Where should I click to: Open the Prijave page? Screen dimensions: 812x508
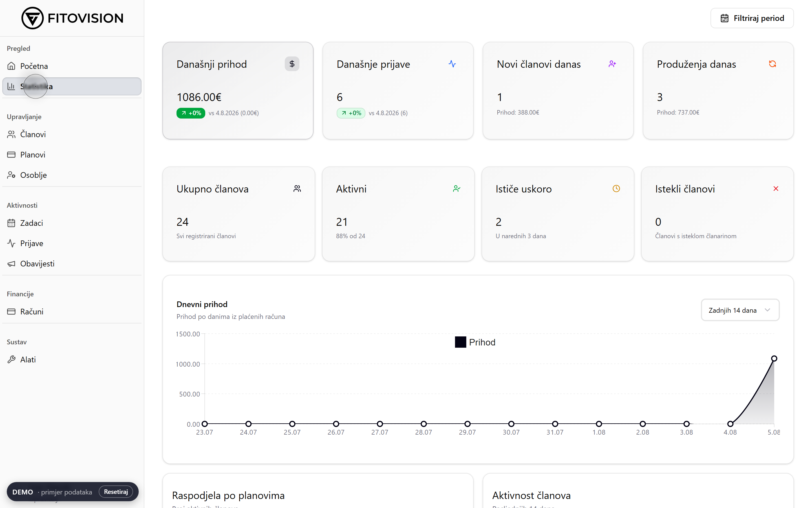tap(72, 243)
